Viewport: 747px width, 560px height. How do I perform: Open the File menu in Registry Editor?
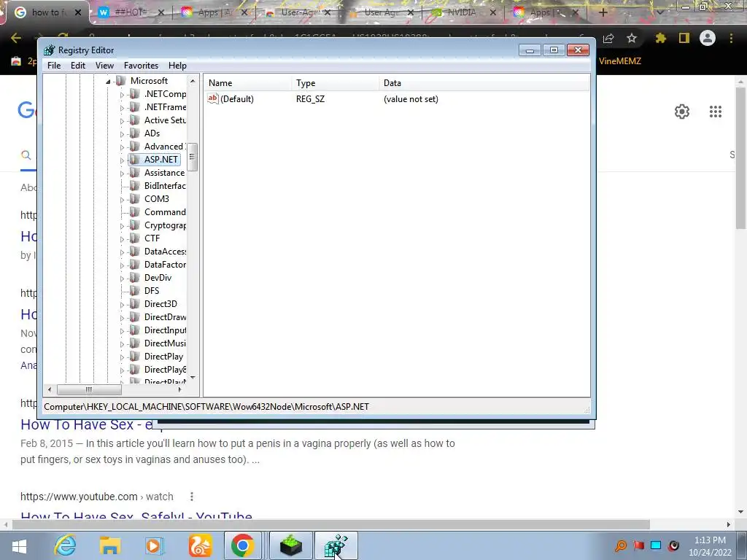pyautogui.click(x=54, y=66)
